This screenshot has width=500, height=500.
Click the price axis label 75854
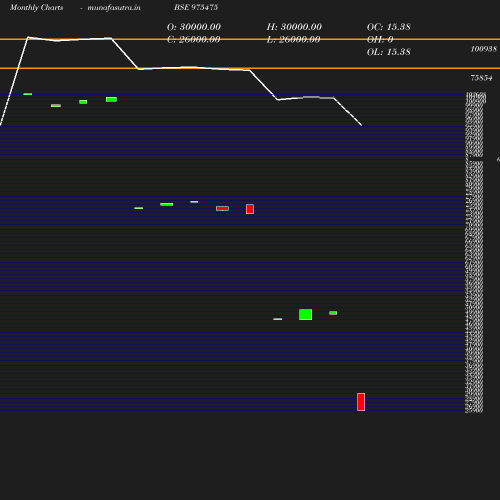coord(481,78)
